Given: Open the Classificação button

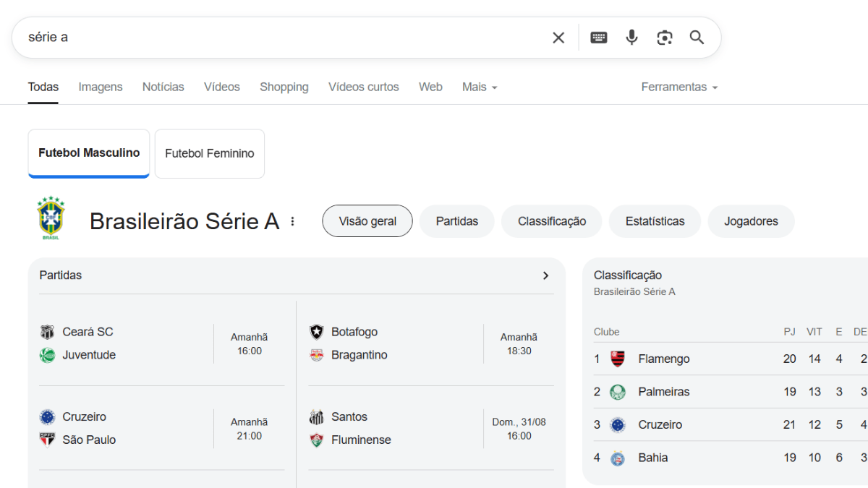Looking at the screenshot, I should 551,221.
